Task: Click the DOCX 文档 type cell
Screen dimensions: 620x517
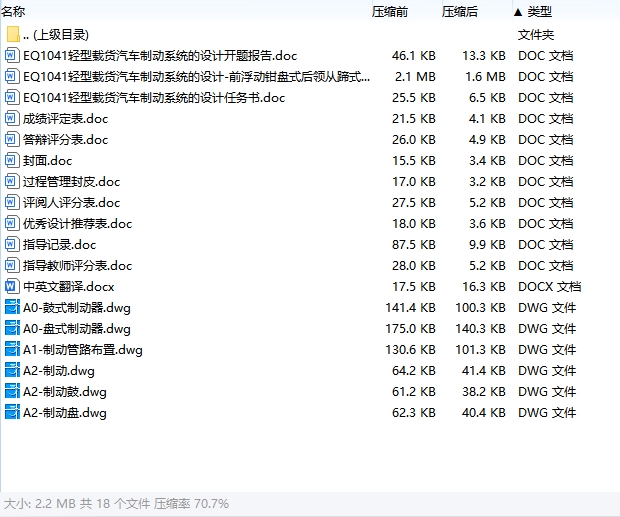Action: (550, 287)
